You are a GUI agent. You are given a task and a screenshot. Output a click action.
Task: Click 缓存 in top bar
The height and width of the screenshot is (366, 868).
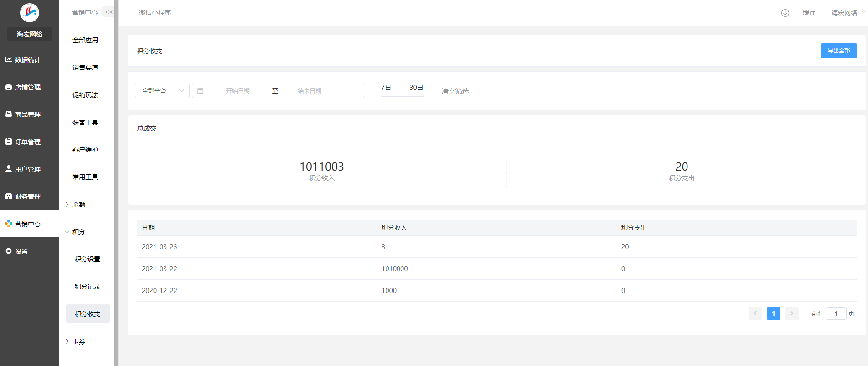tap(809, 13)
